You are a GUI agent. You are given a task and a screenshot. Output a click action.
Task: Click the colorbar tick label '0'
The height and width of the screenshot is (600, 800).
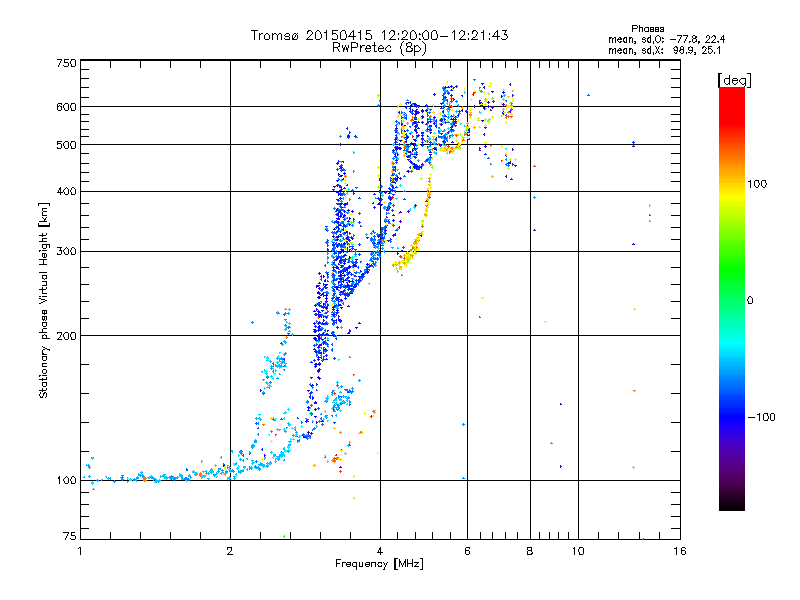tap(750, 301)
